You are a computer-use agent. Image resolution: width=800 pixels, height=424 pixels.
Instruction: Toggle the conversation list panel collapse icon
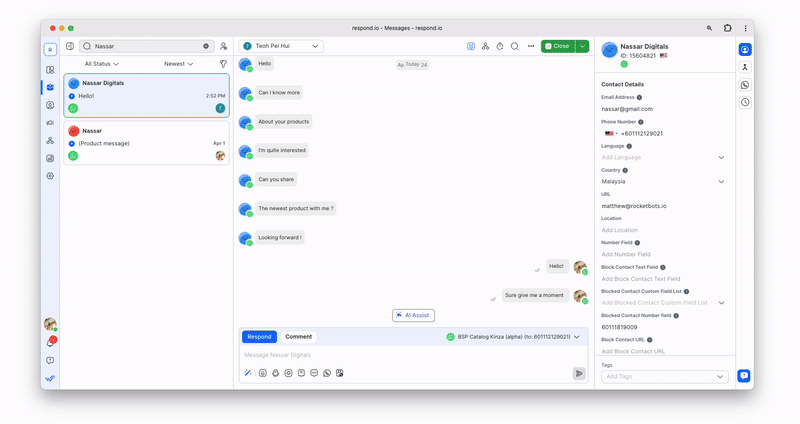70,46
